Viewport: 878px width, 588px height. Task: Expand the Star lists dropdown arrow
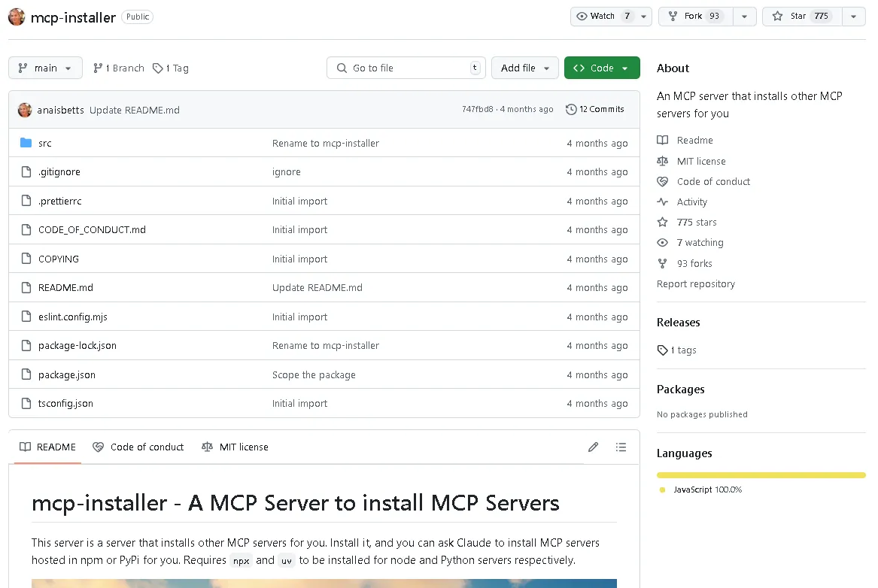coord(854,17)
